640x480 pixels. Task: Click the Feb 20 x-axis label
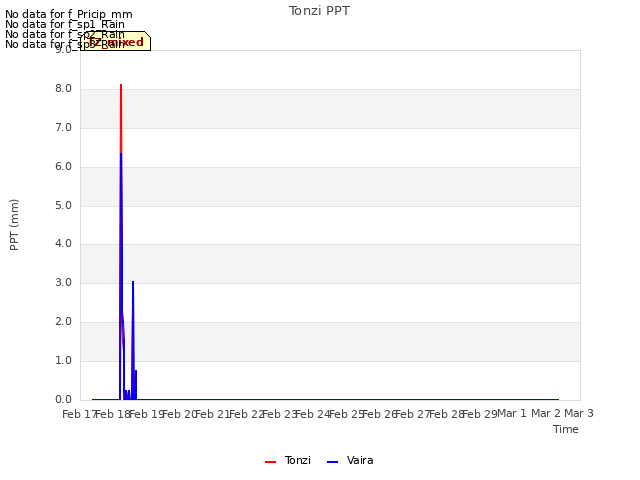pos(180,414)
